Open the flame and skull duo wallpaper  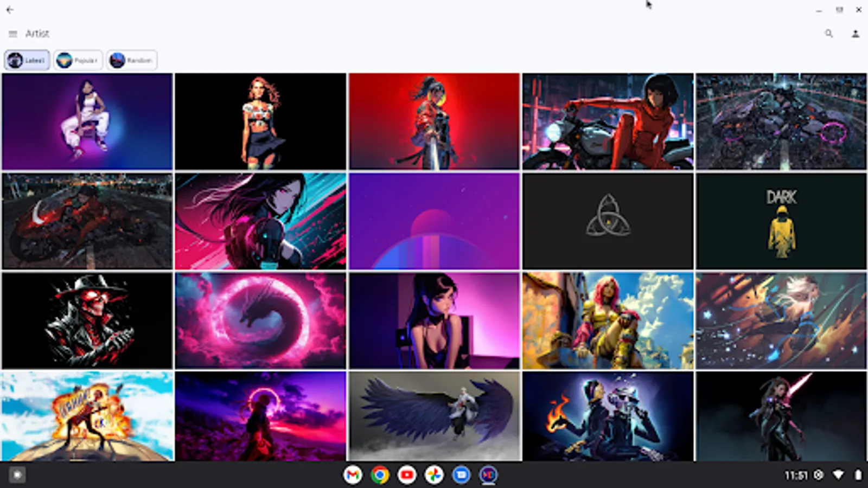point(608,416)
